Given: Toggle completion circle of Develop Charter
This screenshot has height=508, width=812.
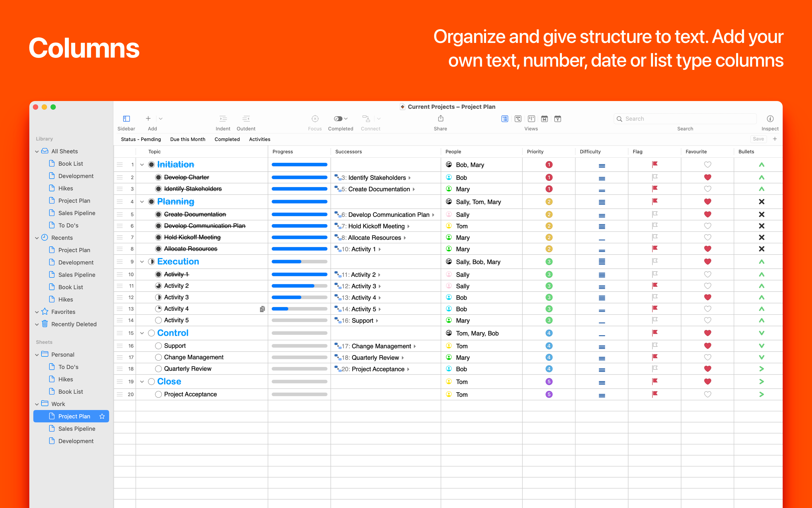Looking at the screenshot, I should pos(158,177).
